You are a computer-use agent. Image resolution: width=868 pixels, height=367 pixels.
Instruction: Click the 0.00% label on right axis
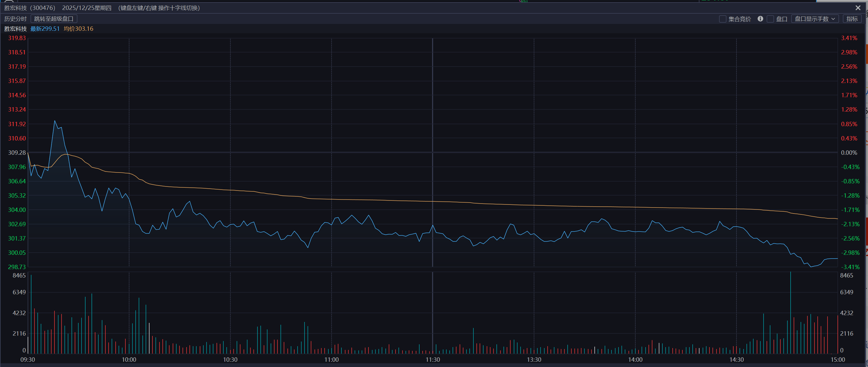point(849,153)
